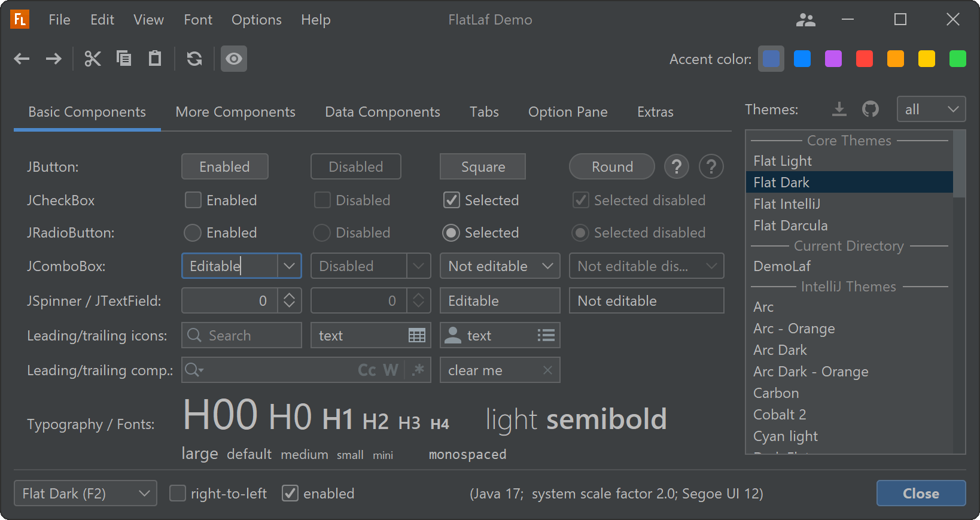
Task: Click the Cut scissors toolbar icon
Action: (x=93, y=59)
